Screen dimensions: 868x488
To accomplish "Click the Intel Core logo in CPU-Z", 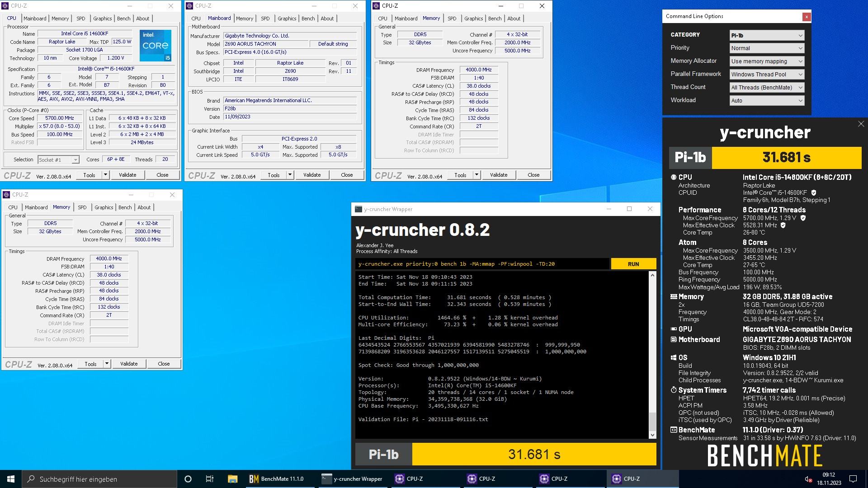I will [x=155, y=46].
